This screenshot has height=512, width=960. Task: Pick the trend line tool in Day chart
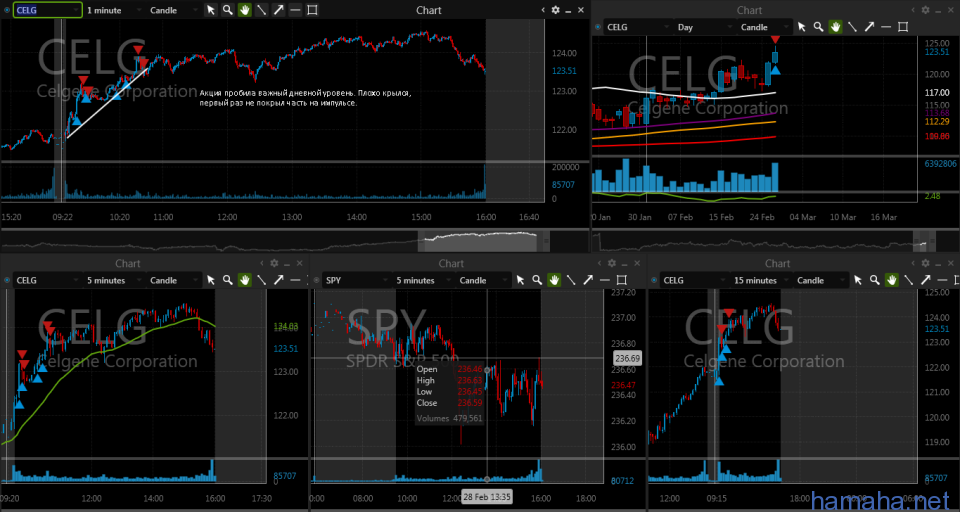click(852, 27)
